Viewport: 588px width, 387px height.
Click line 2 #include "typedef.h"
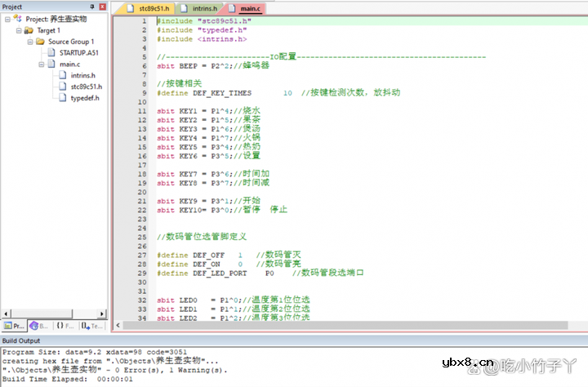point(202,30)
